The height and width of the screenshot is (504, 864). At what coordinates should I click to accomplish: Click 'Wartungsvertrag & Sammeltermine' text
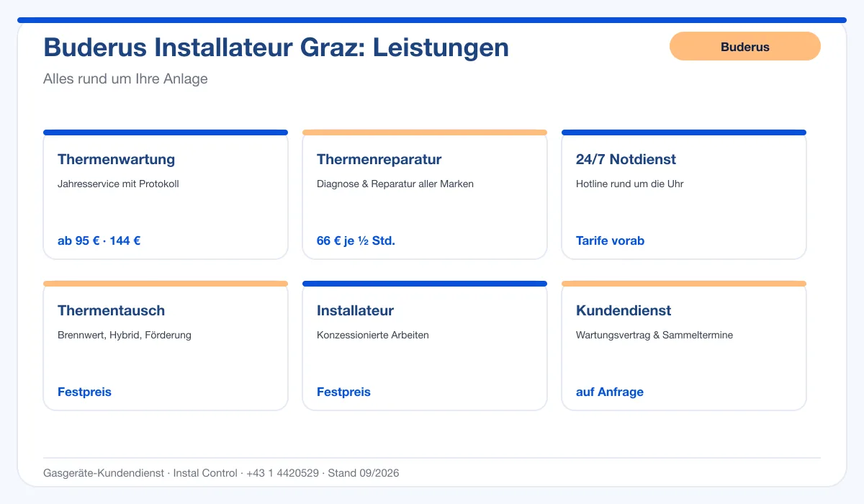tap(654, 335)
